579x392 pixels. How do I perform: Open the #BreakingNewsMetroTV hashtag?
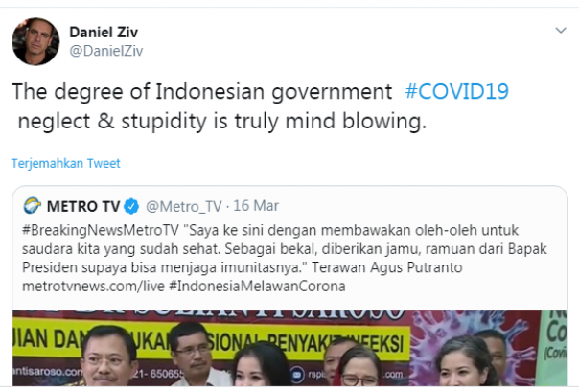tap(101, 230)
